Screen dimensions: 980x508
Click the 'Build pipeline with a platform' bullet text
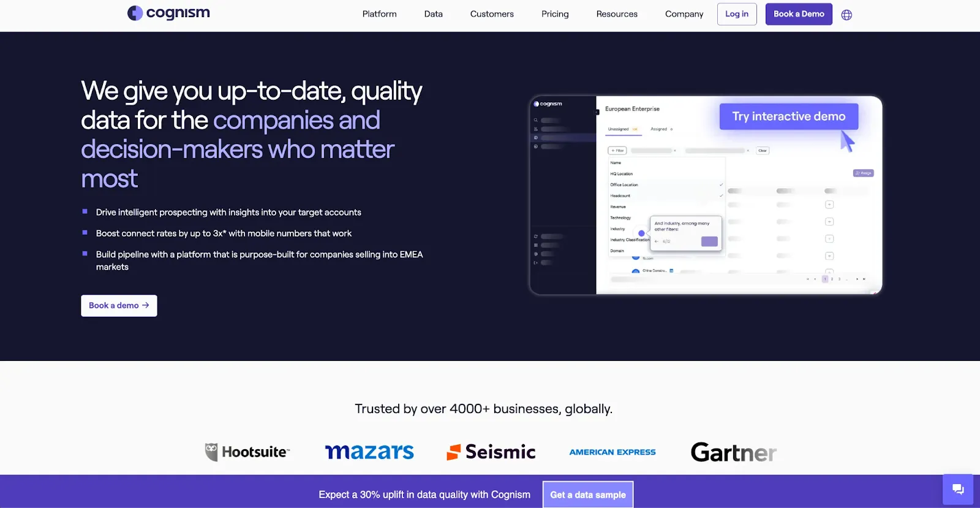click(x=260, y=260)
